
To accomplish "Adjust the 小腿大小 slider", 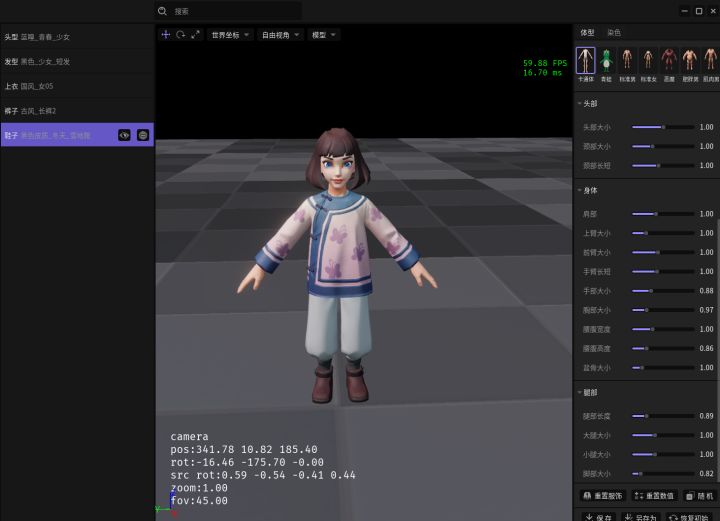I will tap(663, 454).
